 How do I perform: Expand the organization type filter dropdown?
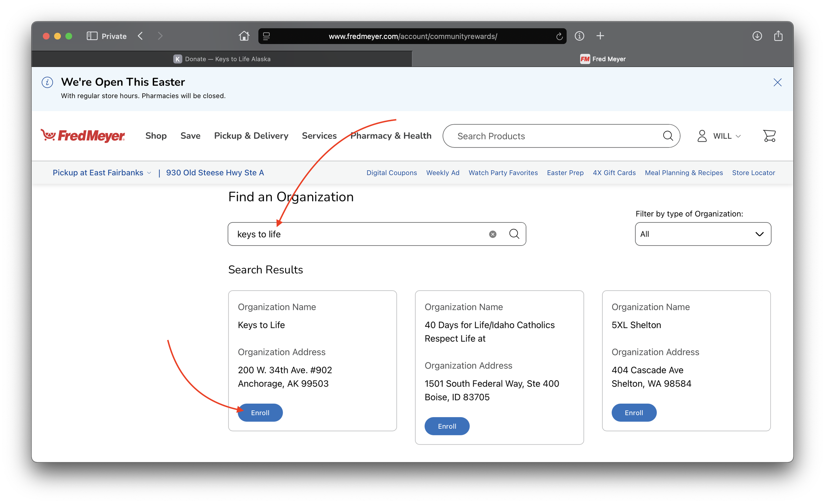703,234
